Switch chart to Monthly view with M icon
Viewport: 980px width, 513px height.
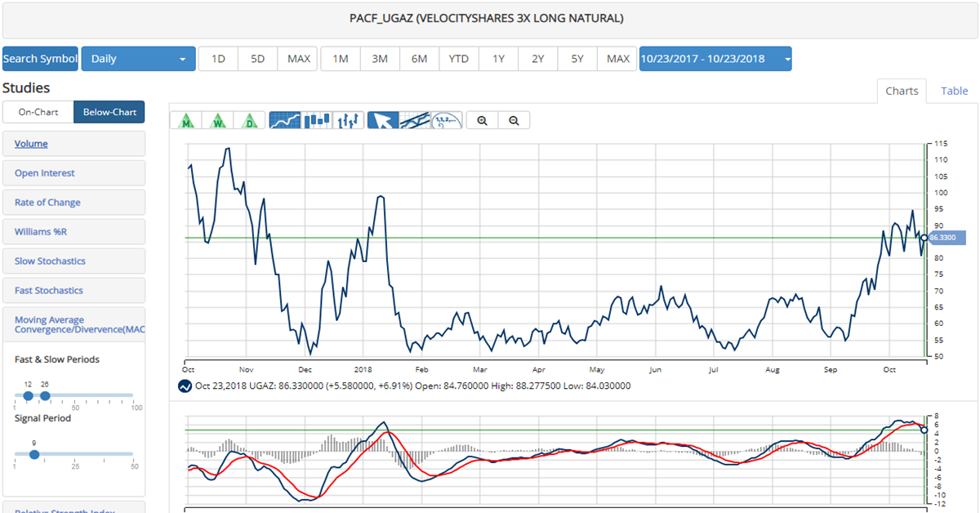click(186, 119)
